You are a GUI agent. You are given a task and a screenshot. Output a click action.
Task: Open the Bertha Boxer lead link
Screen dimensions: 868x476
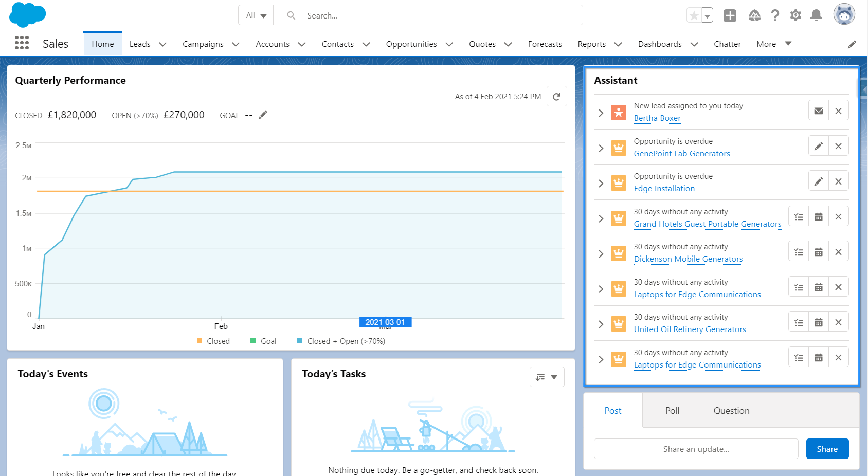click(x=657, y=118)
